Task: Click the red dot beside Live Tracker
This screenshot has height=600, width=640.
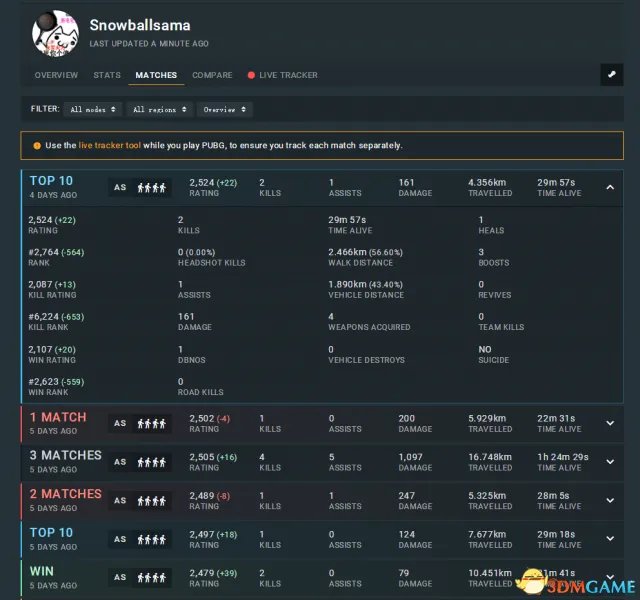Action: [251, 75]
